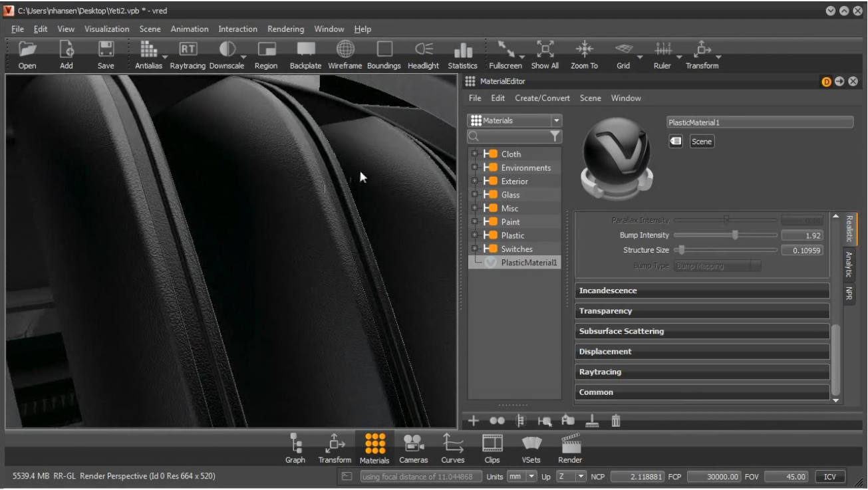
Task: Expand the Transparency section
Action: click(702, 311)
